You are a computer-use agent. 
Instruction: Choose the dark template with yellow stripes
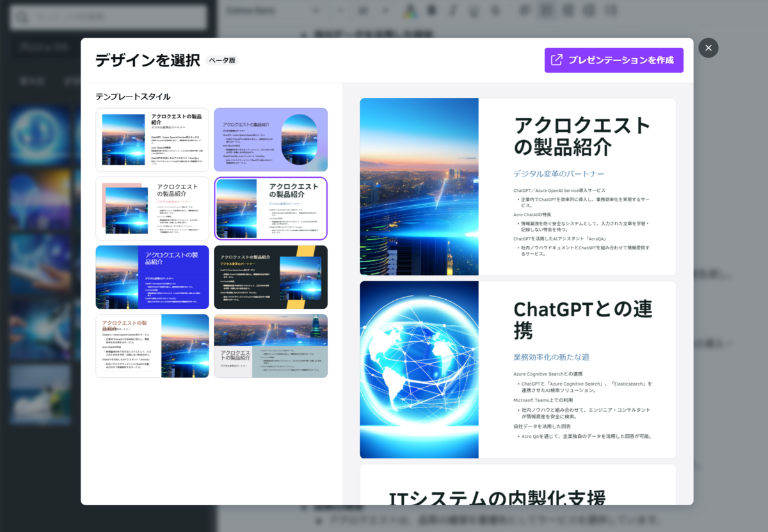click(x=271, y=277)
